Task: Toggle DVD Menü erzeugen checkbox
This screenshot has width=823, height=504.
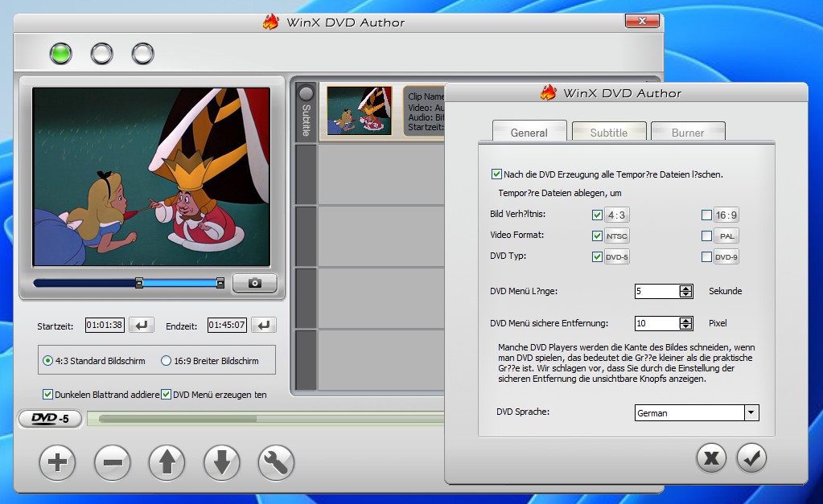Action: pos(166,395)
